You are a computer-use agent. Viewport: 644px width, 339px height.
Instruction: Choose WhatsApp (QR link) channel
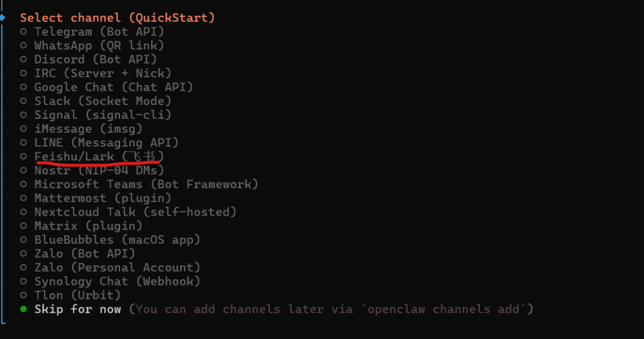click(99, 45)
